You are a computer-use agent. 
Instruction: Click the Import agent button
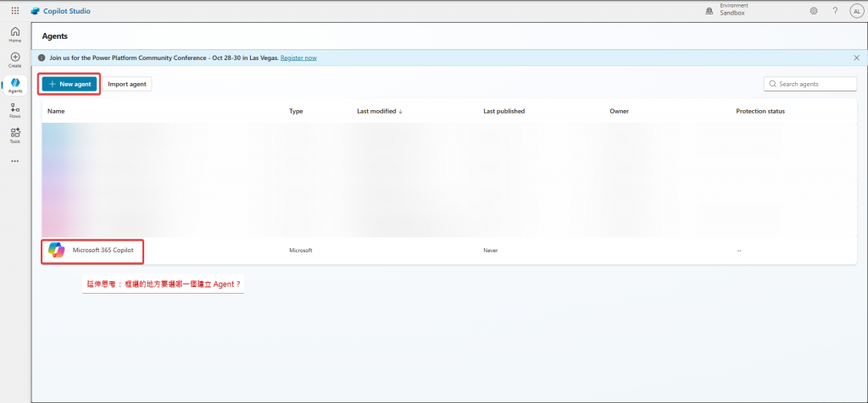click(127, 84)
